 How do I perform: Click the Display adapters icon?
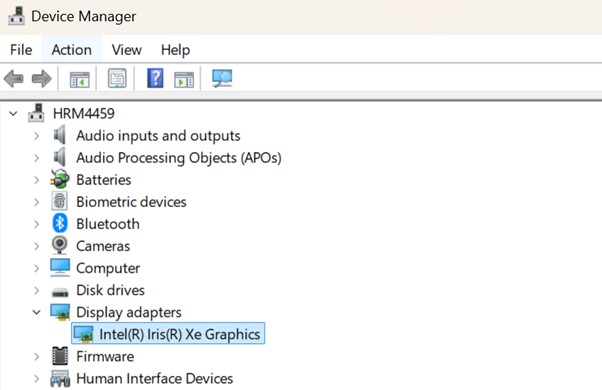coord(60,312)
